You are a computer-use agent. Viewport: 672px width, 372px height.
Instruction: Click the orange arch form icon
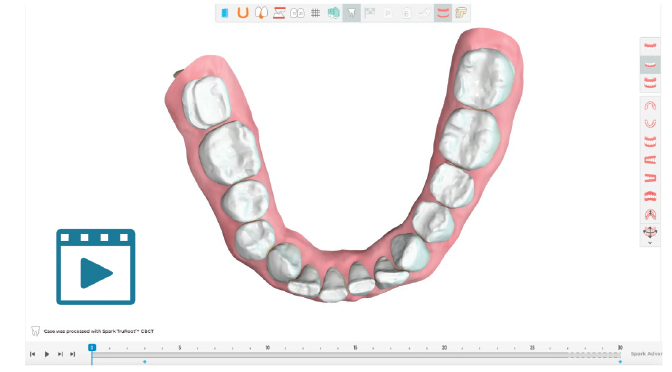pyautogui.click(x=243, y=13)
